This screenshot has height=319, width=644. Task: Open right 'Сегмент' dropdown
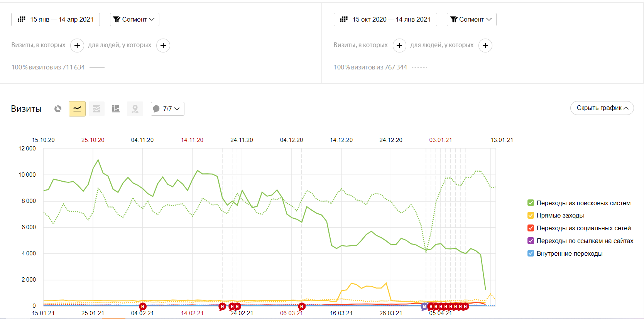pos(471,19)
